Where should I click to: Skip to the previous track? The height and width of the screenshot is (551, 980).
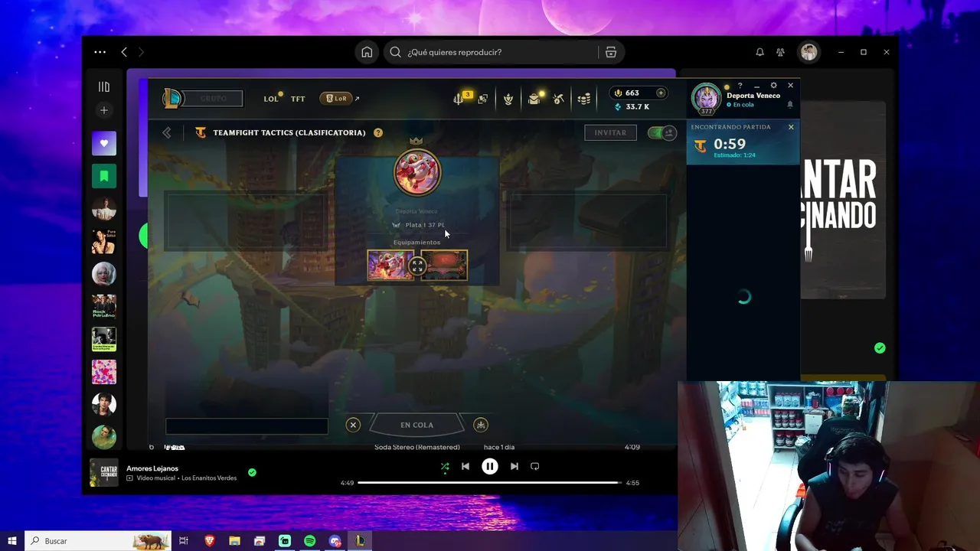click(465, 466)
